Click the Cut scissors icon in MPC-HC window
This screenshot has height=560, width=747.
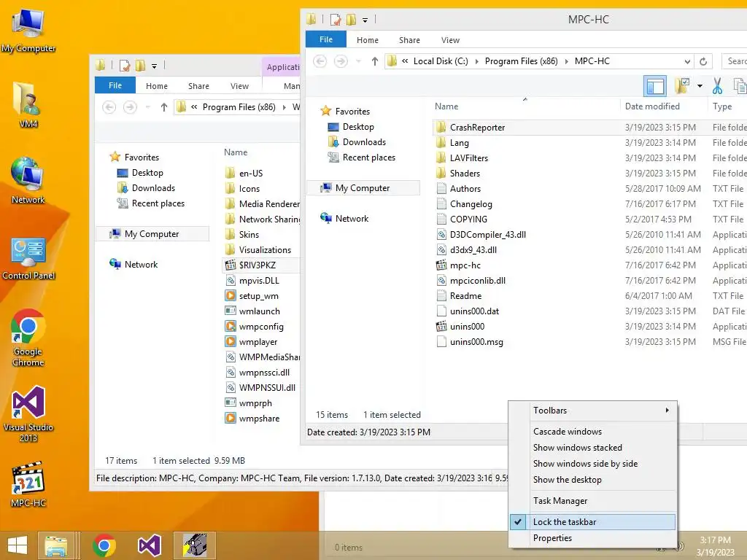(x=717, y=86)
